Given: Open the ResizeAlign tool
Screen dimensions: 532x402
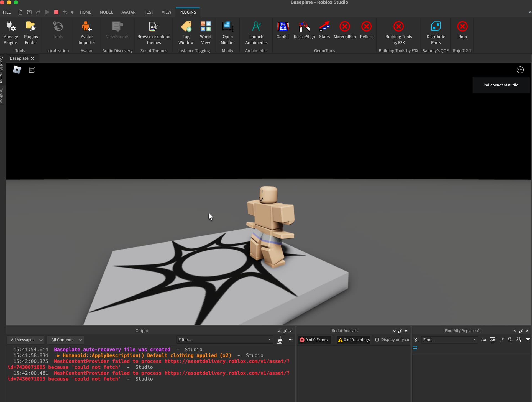Looking at the screenshot, I should coord(304,30).
